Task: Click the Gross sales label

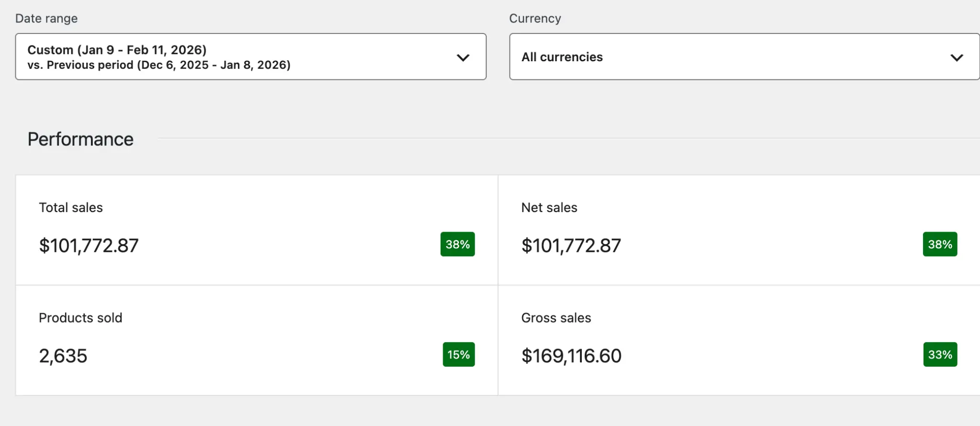Action: (x=556, y=317)
